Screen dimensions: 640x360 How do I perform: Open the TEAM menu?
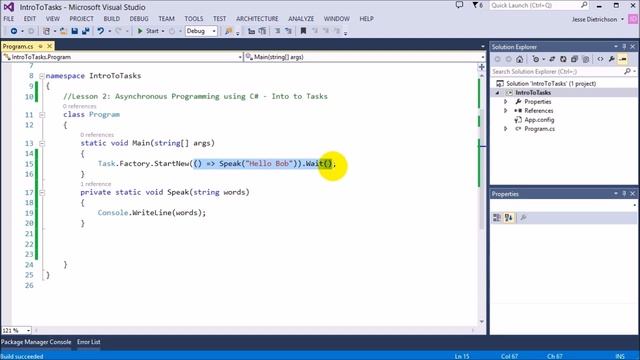[x=166, y=19]
